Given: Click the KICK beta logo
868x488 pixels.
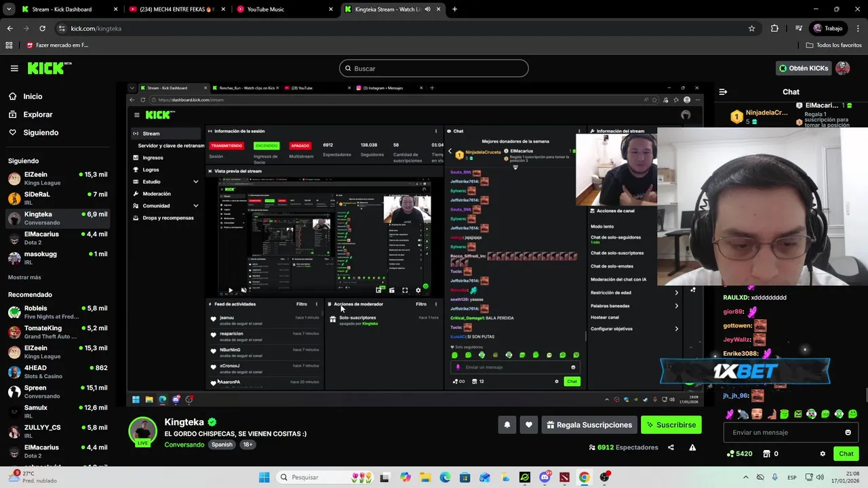Looking at the screenshot, I should (50, 68).
